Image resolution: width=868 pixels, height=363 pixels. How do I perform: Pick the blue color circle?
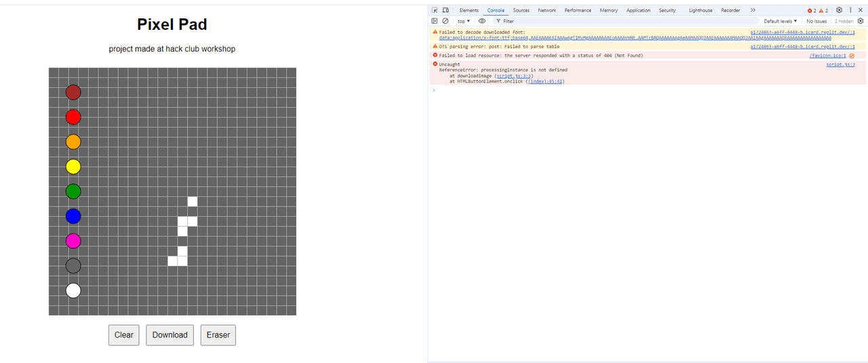click(73, 216)
